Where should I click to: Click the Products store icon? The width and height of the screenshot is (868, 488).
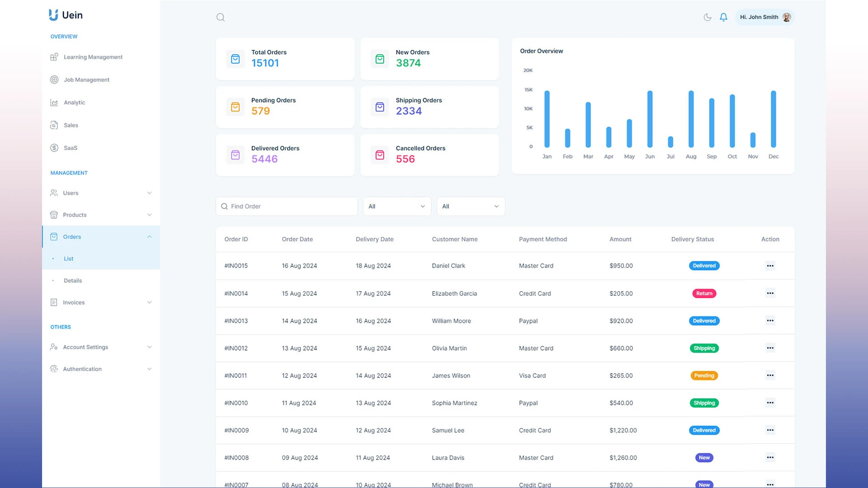54,215
